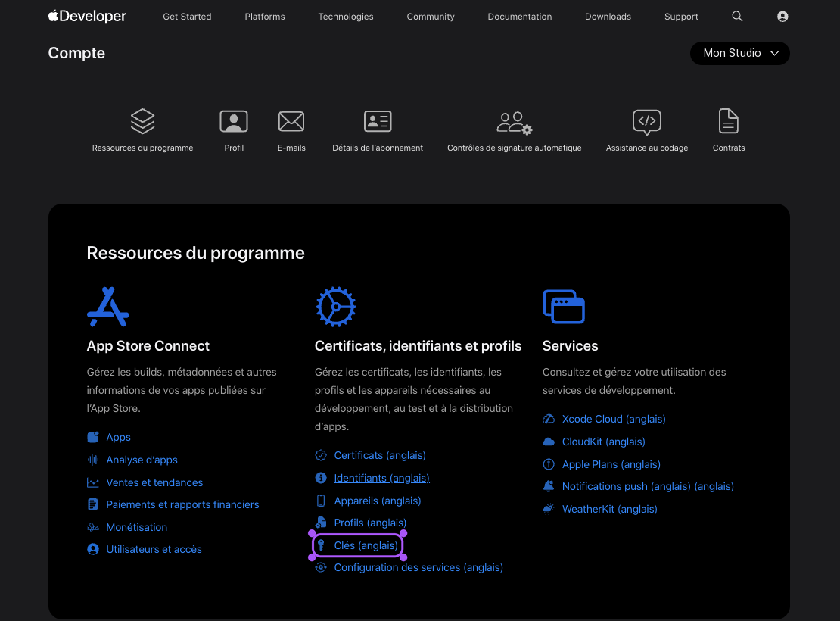Click the Compte page title

(x=76, y=53)
